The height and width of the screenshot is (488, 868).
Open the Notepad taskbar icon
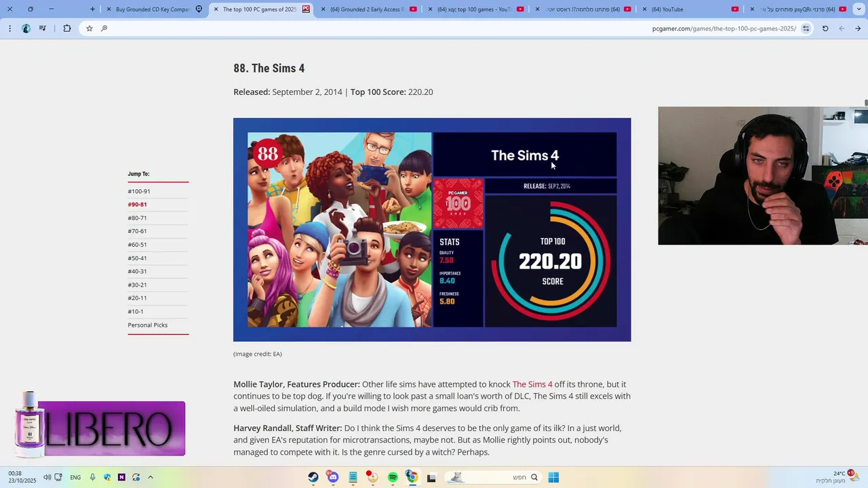click(x=353, y=477)
